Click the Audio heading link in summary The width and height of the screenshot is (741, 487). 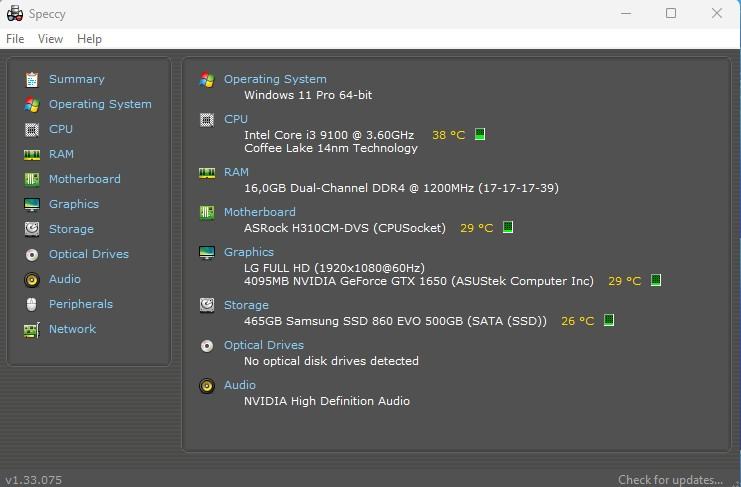(x=240, y=385)
